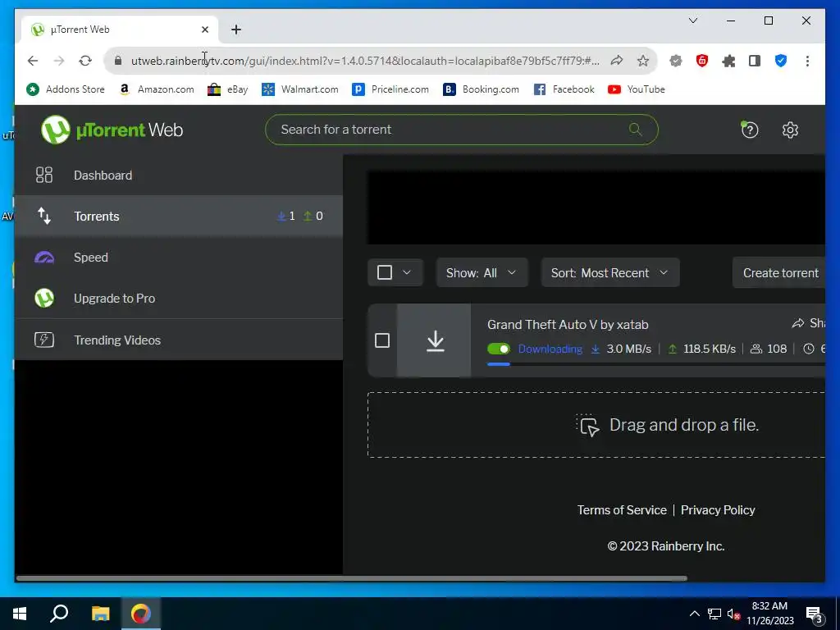Open Windows taskbar search

[x=59, y=614]
